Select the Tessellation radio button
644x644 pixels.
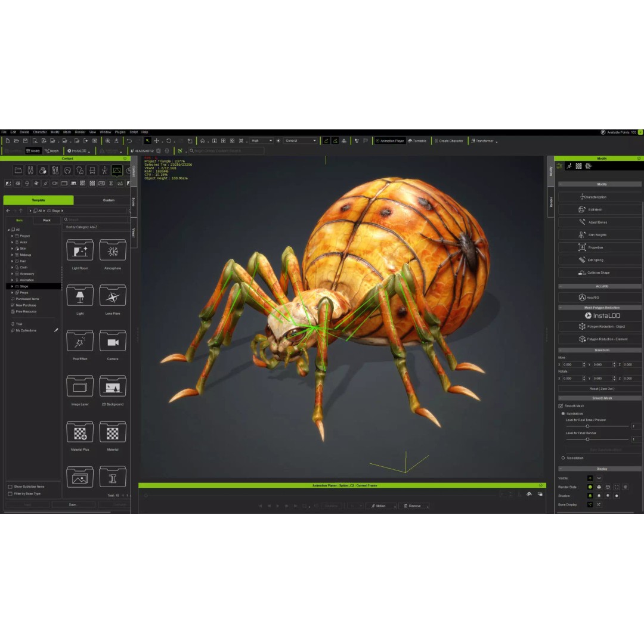(563, 458)
